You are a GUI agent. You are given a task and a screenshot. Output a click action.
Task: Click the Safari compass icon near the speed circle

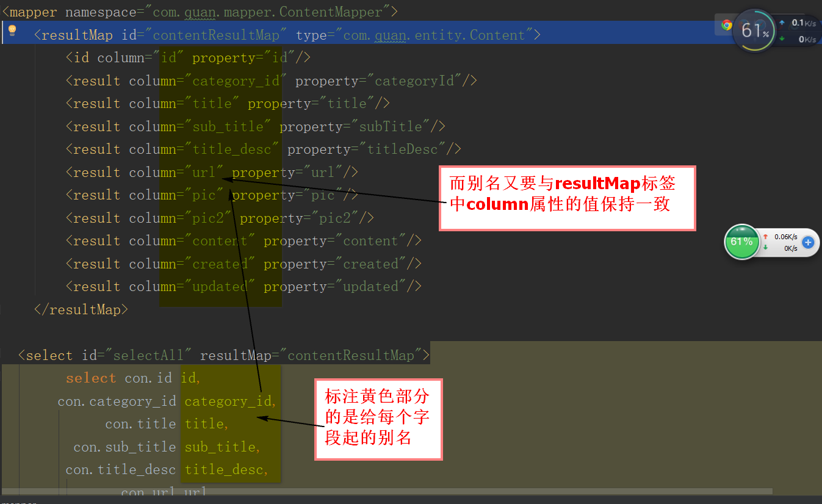760,25
